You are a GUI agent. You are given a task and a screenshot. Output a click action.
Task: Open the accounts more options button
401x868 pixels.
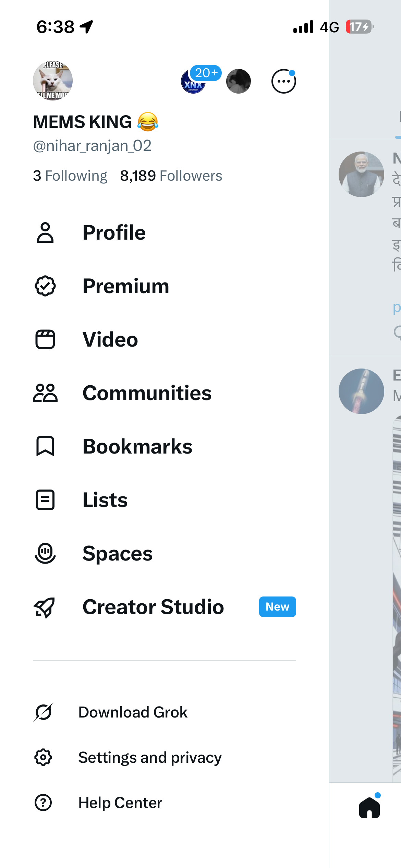[283, 81]
